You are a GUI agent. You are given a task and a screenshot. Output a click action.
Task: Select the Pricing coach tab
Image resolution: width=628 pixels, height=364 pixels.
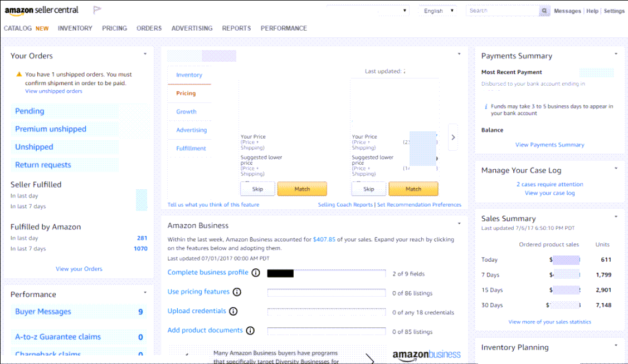tap(186, 93)
